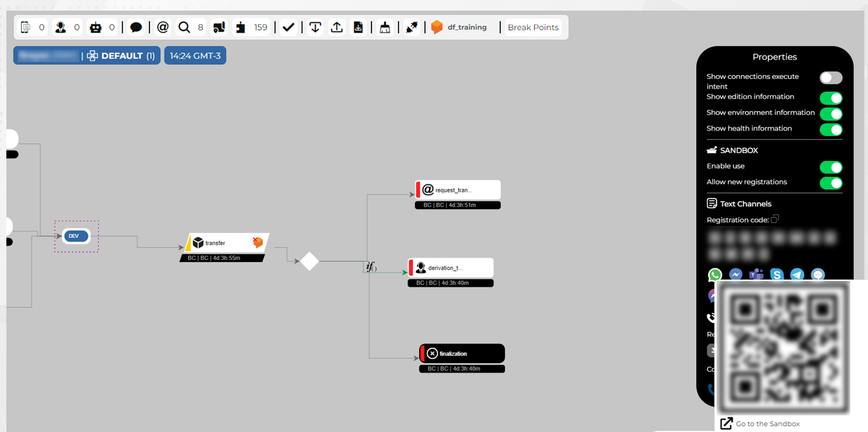868x432 pixels.
Task: Click the upload publish icon
Action: [337, 28]
